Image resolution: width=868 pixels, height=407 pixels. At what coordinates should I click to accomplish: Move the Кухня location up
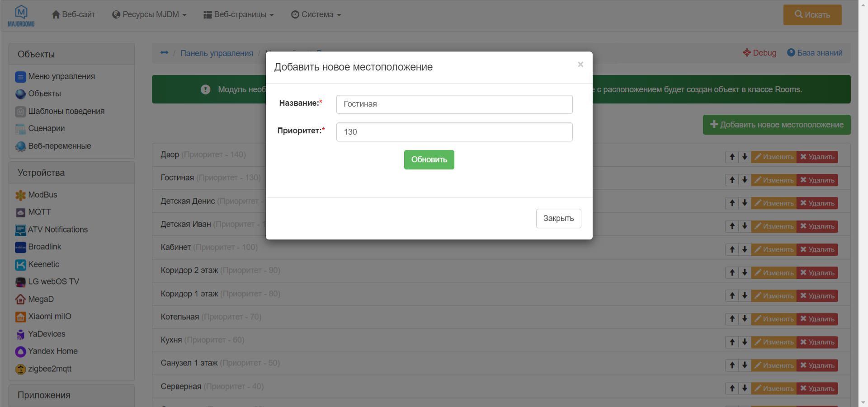731,342
